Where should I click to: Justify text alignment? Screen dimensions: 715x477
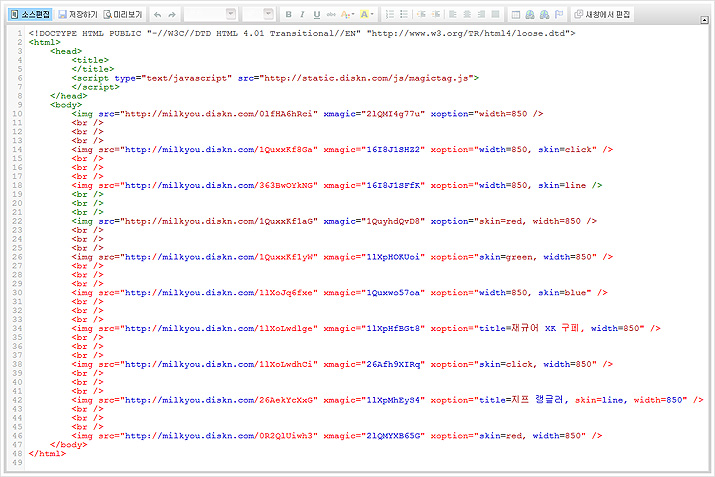(496, 15)
